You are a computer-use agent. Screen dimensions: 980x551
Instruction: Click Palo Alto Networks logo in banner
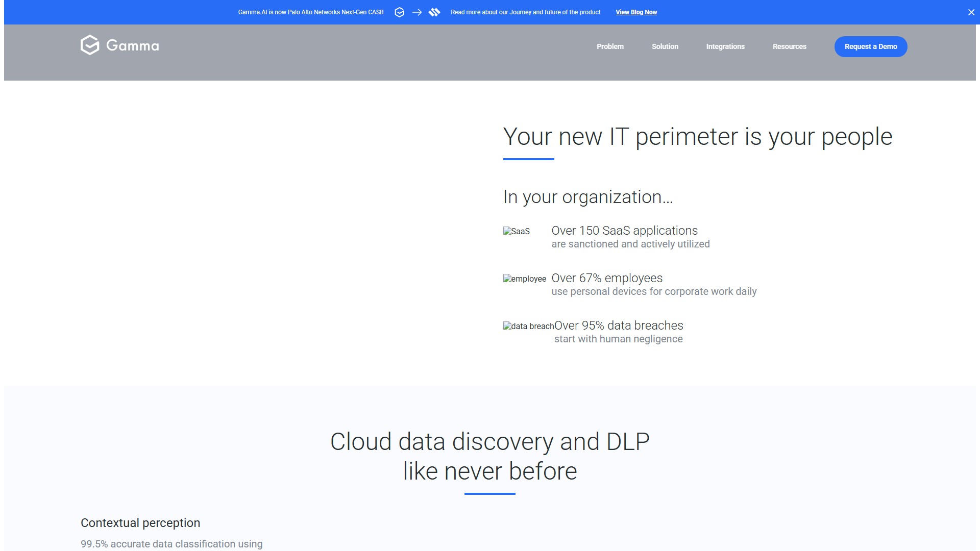434,12
